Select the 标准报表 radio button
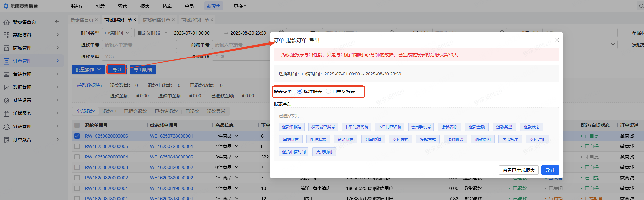 coord(300,92)
